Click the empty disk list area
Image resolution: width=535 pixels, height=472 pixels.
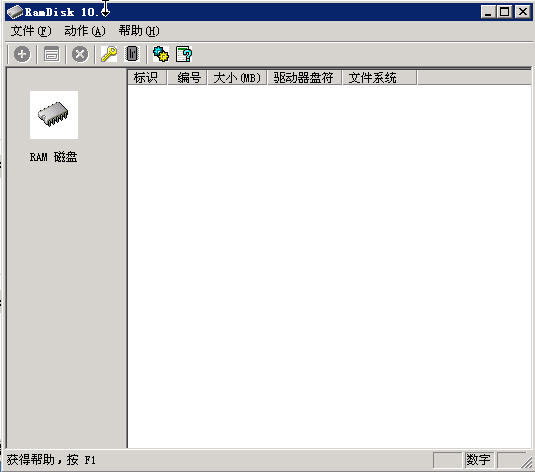click(x=329, y=266)
